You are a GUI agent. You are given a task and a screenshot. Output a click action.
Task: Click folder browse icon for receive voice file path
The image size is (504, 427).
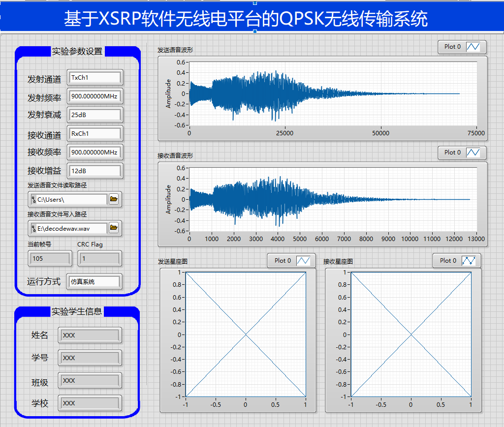pyautogui.click(x=114, y=228)
